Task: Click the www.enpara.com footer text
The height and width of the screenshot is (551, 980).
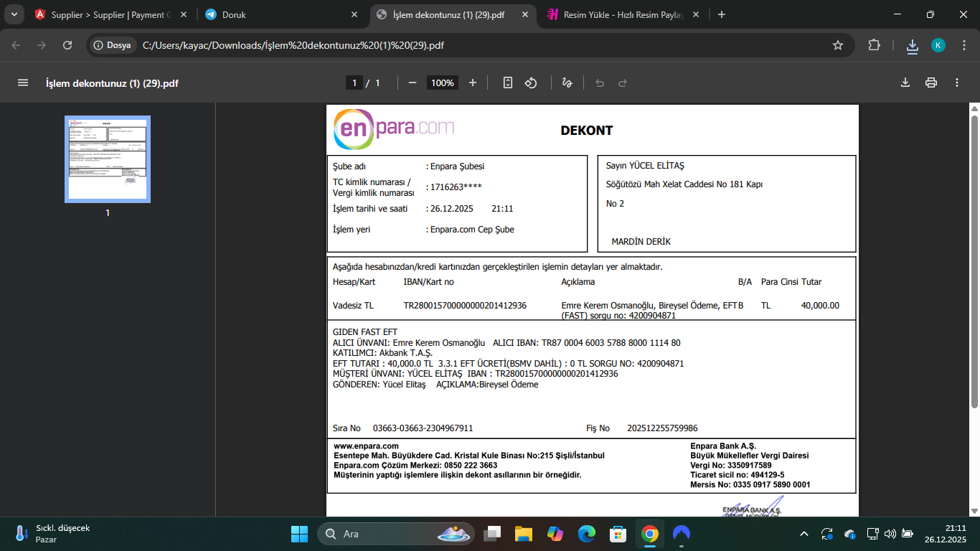Action: [366, 446]
